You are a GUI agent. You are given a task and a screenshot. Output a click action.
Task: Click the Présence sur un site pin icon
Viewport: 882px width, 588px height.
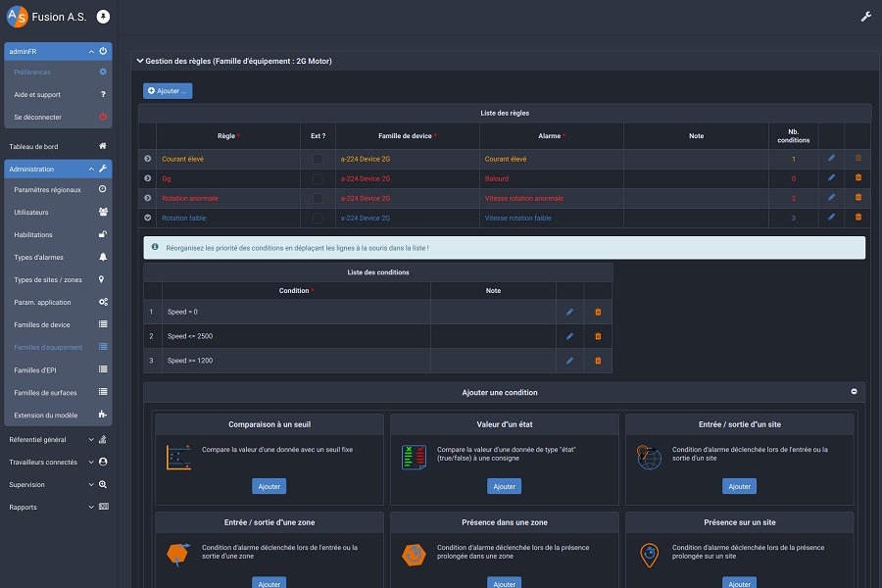[649, 556]
